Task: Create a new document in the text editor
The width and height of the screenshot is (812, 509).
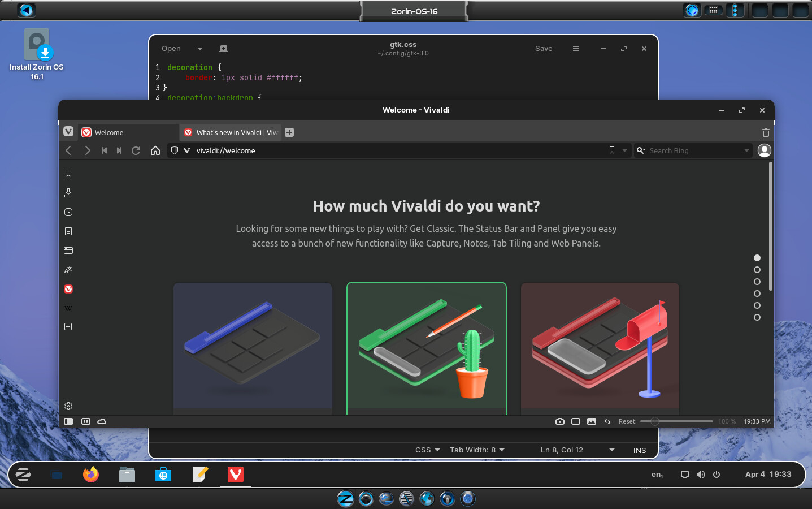Action: tap(224, 49)
